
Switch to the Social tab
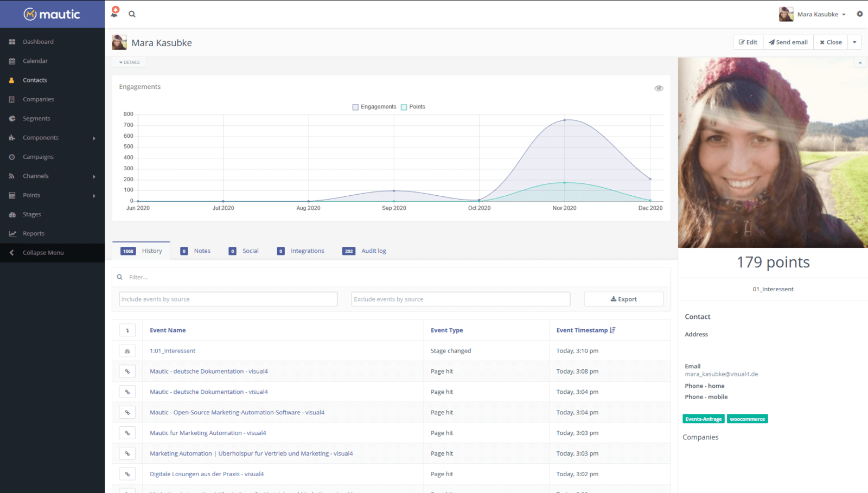244,251
